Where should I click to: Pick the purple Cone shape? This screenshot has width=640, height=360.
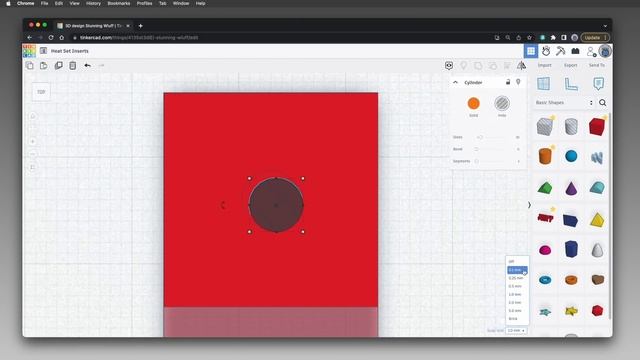click(x=571, y=188)
